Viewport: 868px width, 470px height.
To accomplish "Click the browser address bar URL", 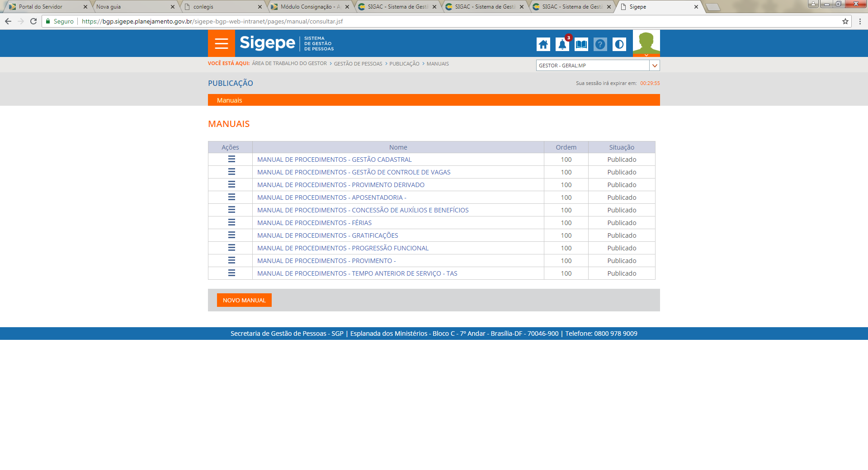I will point(212,21).
